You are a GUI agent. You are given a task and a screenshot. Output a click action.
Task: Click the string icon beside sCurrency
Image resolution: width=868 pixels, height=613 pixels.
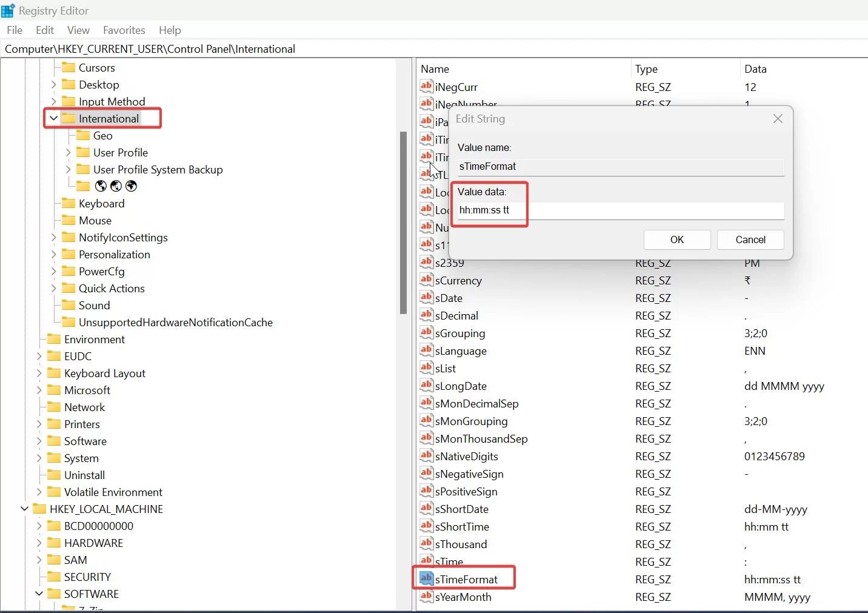point(426,280)
